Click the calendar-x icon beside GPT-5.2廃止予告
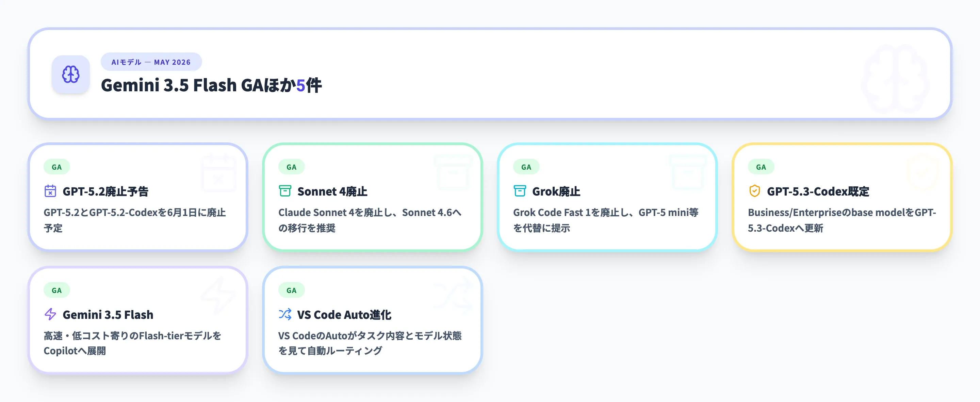The height and width of the screenshot is (402, 980). point(50,191)
